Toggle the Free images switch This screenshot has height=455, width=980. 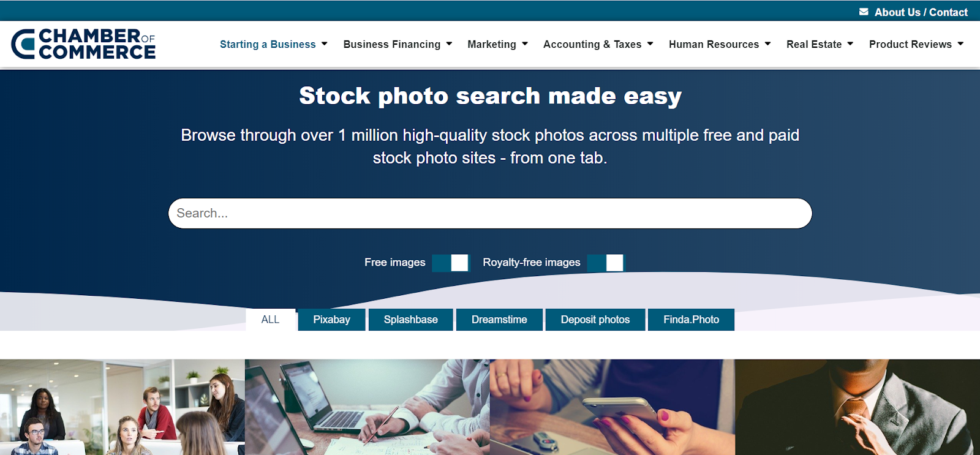450,263
